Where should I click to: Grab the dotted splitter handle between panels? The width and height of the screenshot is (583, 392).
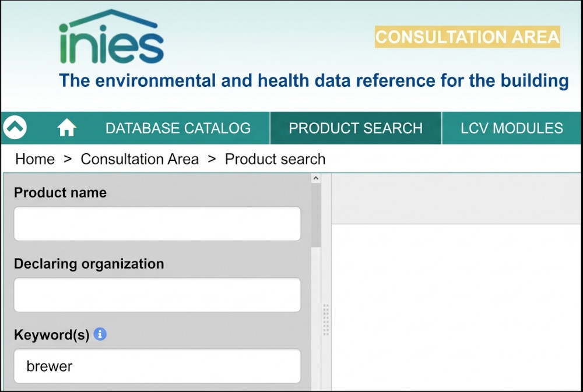(x=326, y=320)
